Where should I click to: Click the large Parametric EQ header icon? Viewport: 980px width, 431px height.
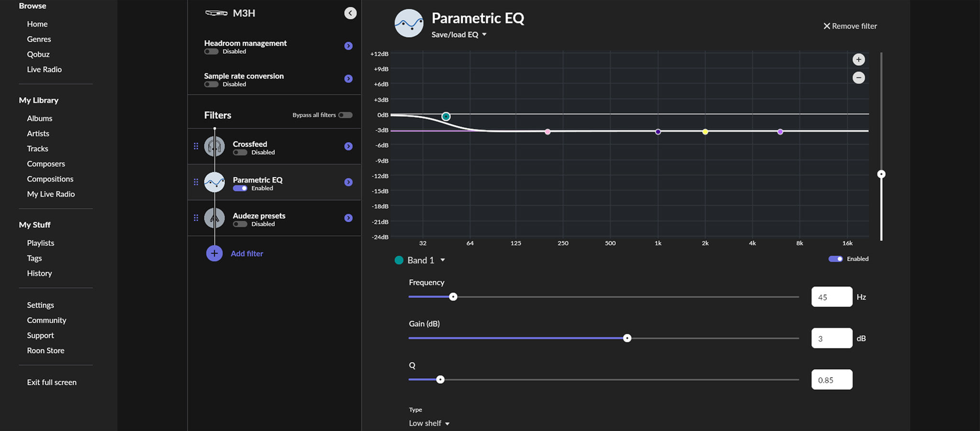coord(409,23)
